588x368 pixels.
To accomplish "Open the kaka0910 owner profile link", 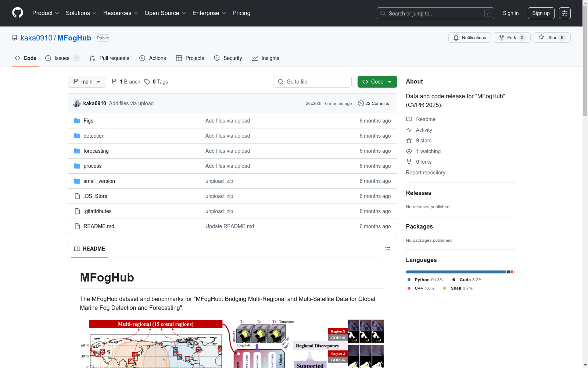I will point(36,38).
